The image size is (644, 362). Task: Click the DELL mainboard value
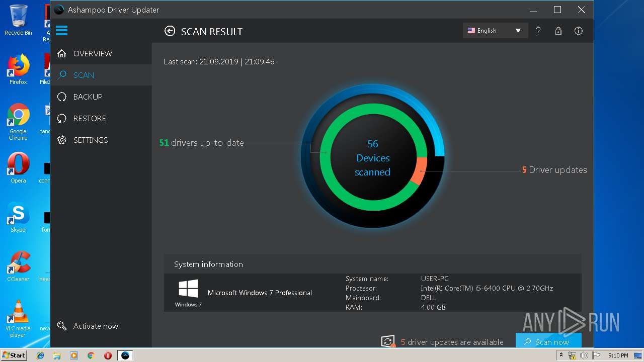tap(429, 298)
